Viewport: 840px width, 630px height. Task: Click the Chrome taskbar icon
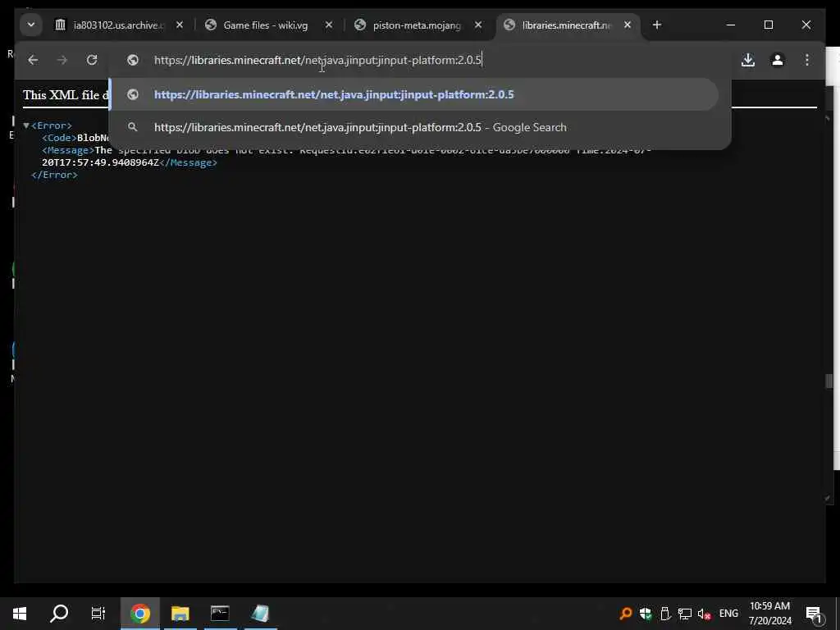(139, 614)
